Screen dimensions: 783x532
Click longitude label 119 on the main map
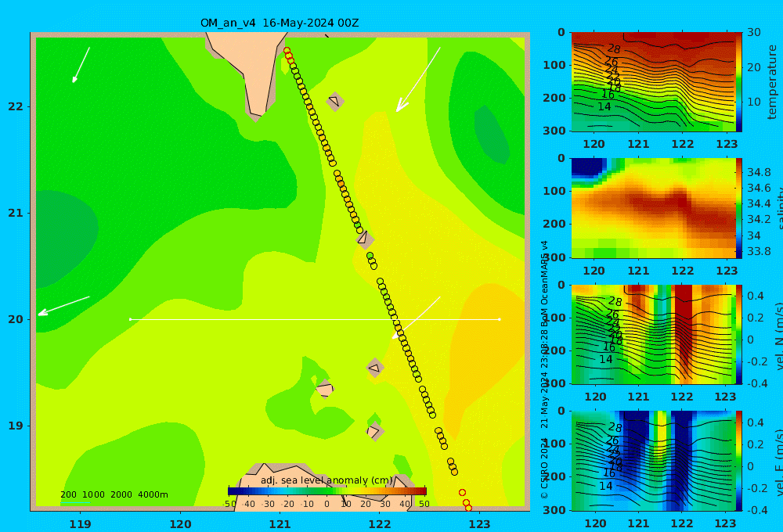point(80,524)
